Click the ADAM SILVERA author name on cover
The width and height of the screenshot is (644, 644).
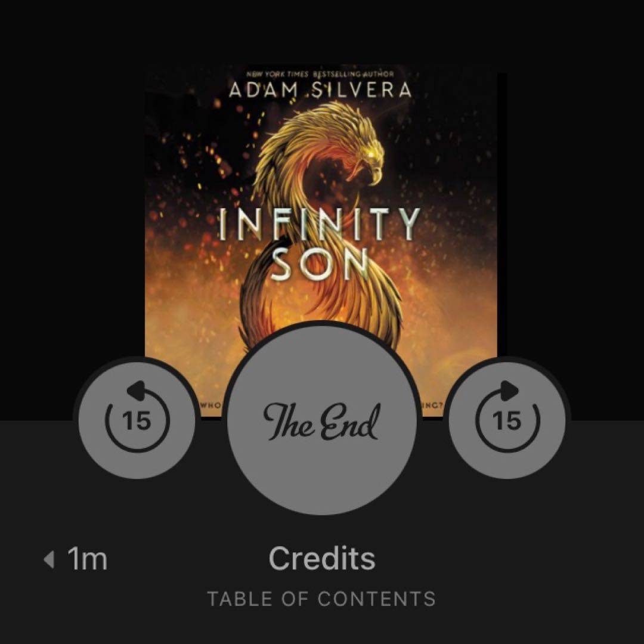coord(320,90)
